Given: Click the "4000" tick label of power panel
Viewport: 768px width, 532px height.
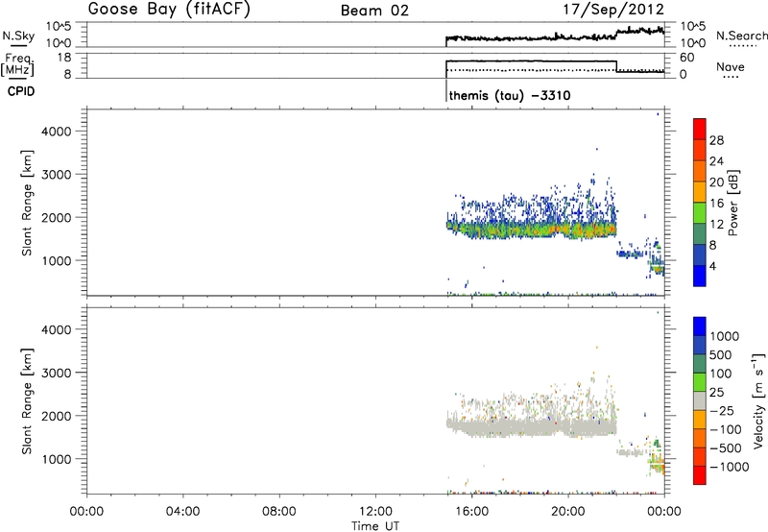Looking at the screenshot, I should (57, 132).
